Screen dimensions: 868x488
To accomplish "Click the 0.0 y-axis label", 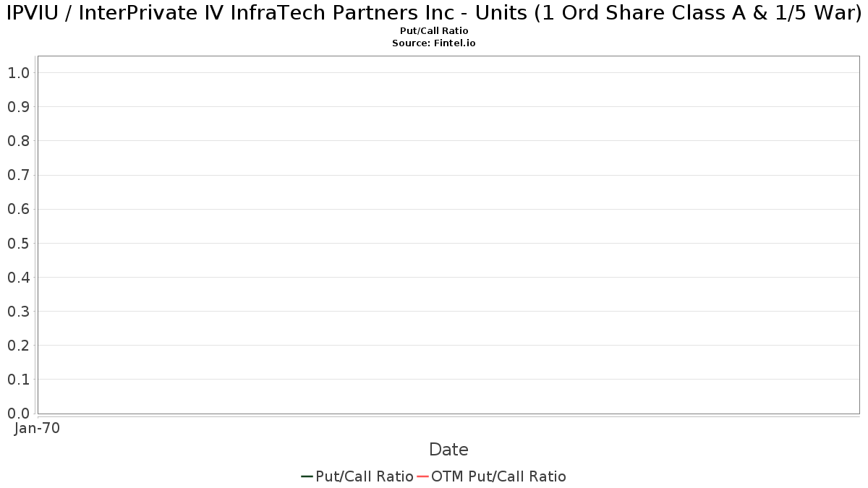I will [x=18, y=414].
